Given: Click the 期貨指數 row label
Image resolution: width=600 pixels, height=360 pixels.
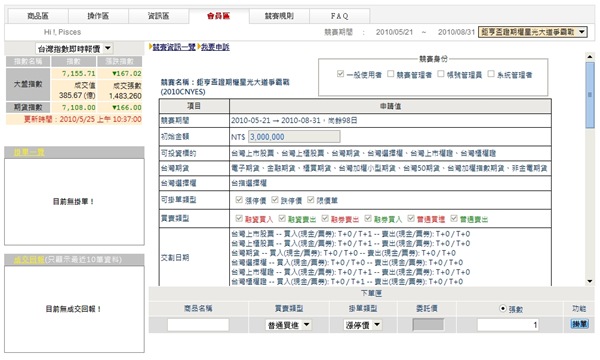Looking at the screenshot, I should (x=28, y=108).
